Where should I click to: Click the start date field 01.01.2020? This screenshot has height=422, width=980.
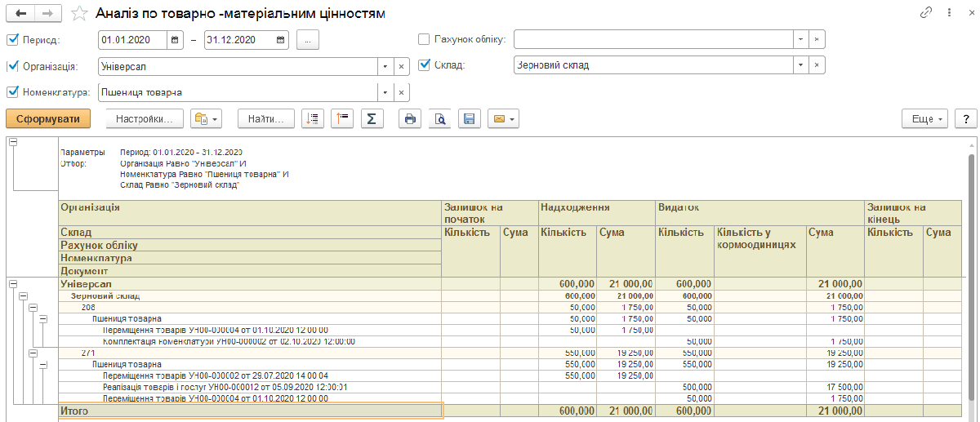(133, 39)
